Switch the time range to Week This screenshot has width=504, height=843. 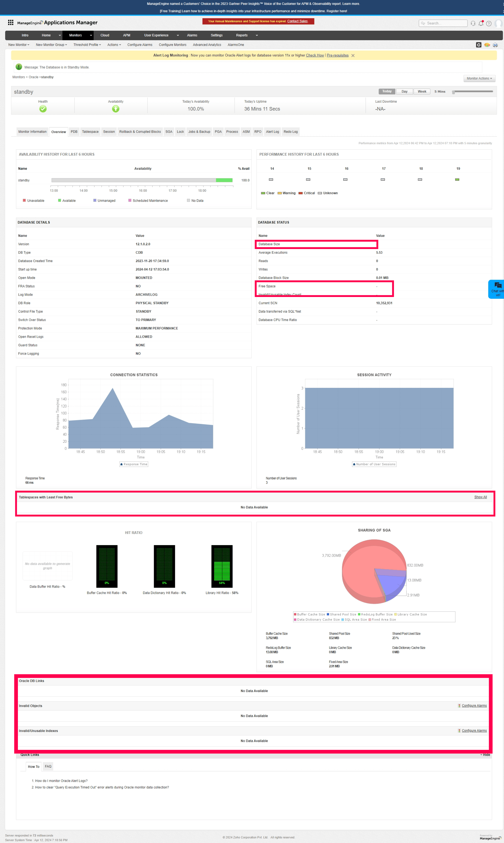(421, 91)
